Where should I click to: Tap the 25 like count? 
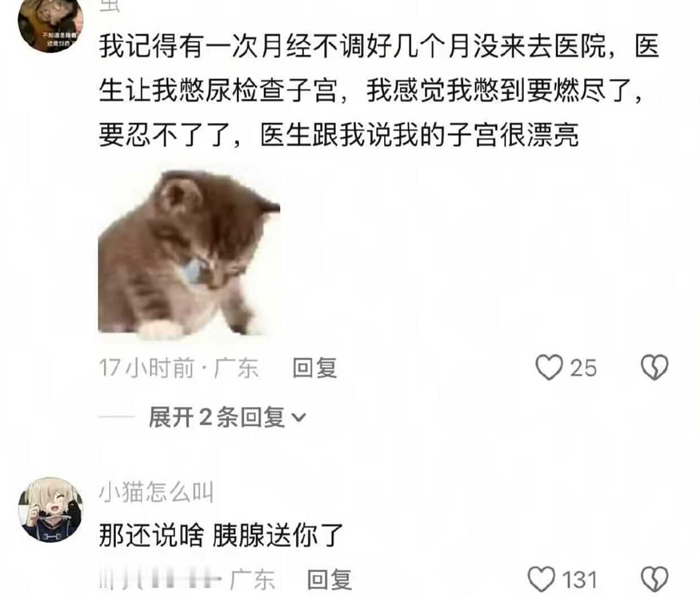click(583, 368)
